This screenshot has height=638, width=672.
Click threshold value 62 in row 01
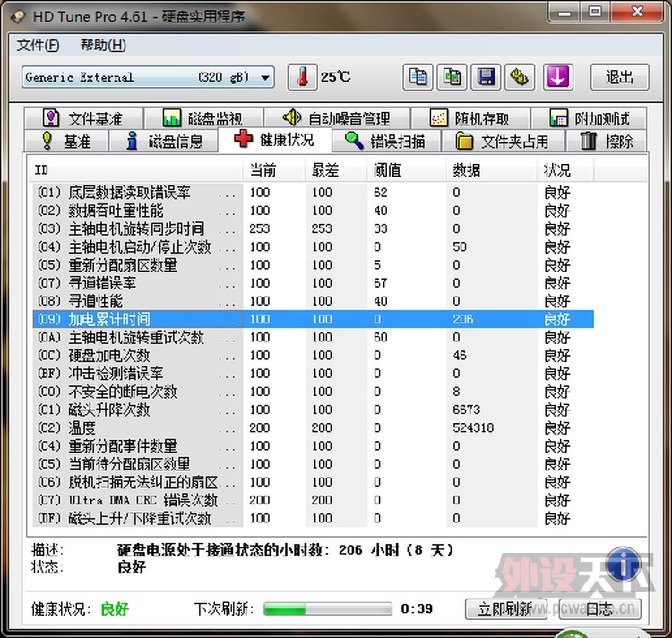[381, 193]
